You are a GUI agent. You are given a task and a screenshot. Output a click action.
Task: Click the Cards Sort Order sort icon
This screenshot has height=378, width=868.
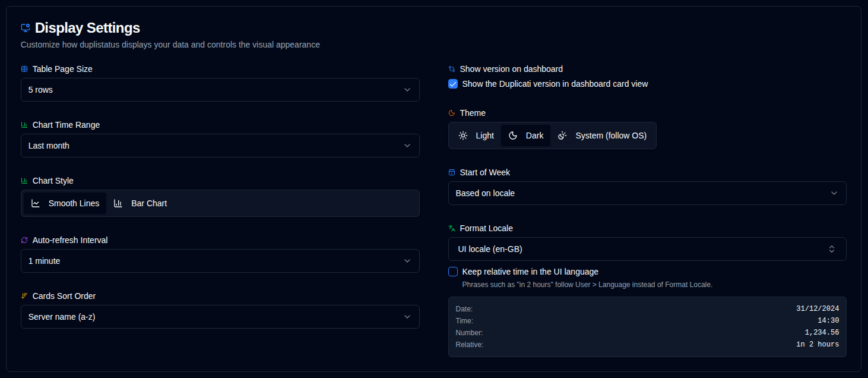point(24,296)
